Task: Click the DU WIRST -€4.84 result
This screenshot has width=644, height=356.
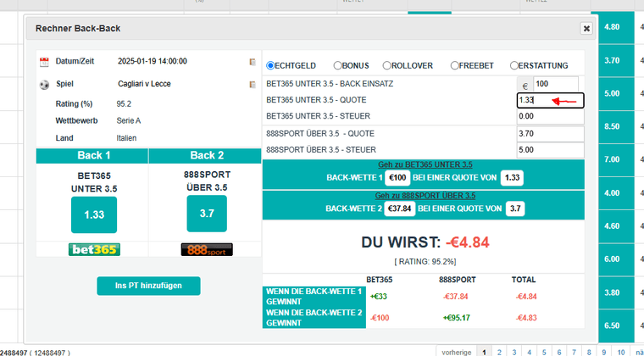Action: click(425, 242)
